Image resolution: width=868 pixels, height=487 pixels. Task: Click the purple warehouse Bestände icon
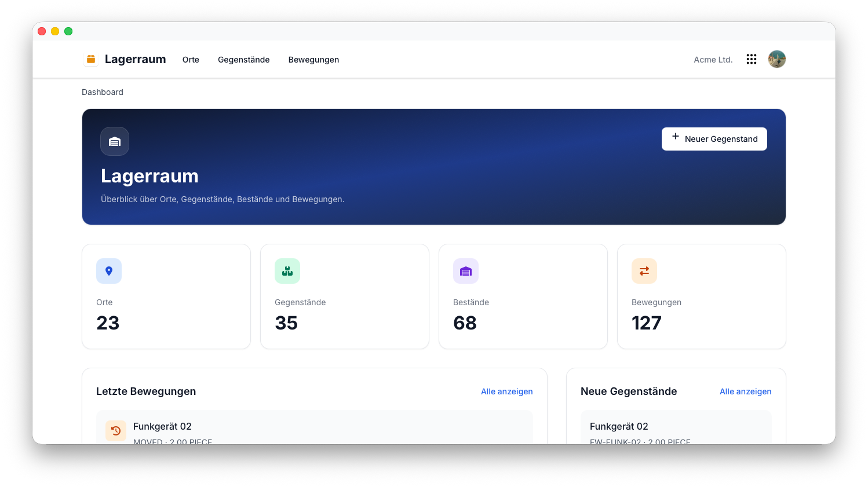466,271
